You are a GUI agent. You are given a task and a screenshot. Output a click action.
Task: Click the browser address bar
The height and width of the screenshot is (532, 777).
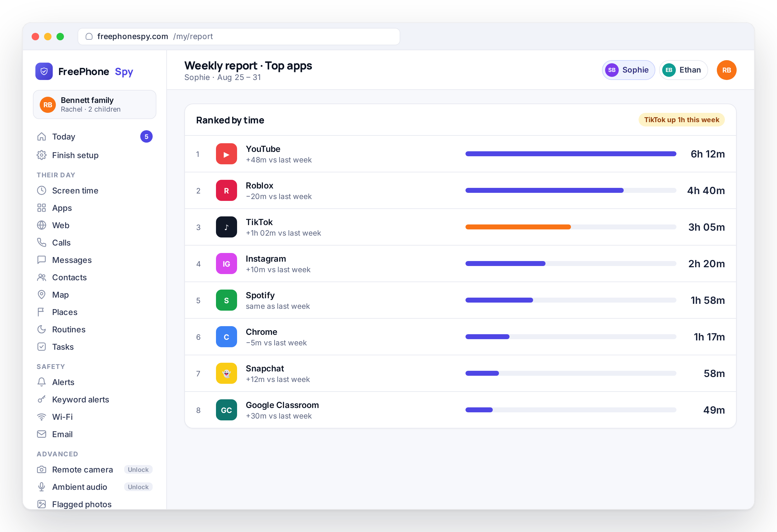point(239,36)
